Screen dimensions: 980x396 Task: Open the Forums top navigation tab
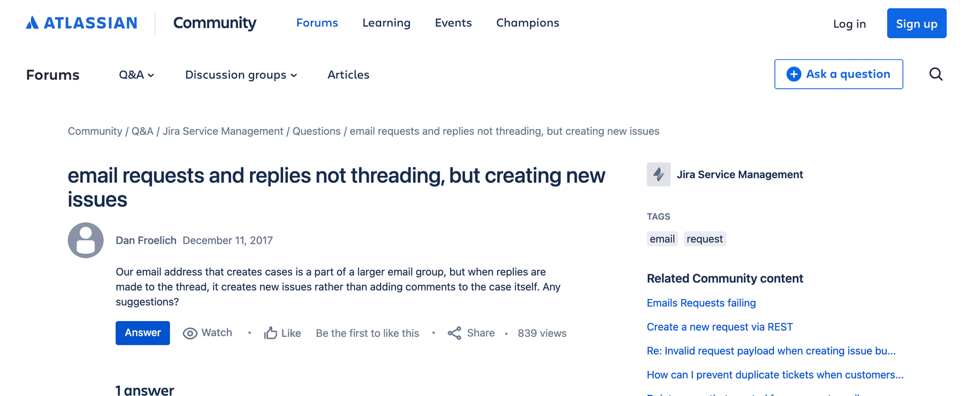pos(317,23)
